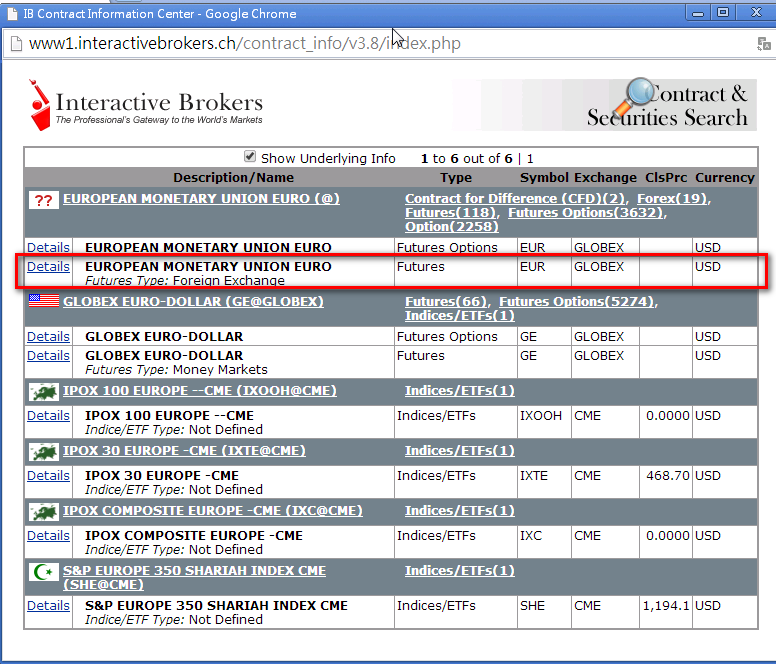Viewport: 776px width, 664px height.
Task: Open the Futures Options(3632) link
Action: click(x=585, y=213)
